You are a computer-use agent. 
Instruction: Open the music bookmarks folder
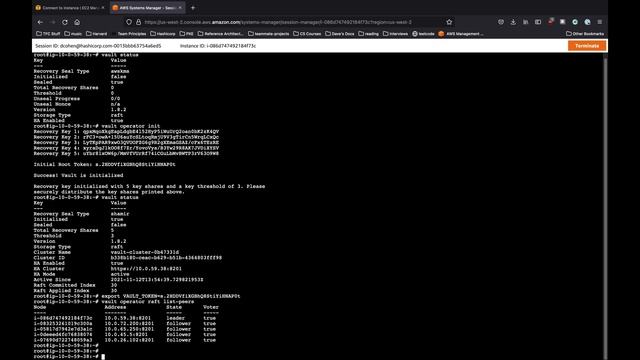[x=73, y=34]
